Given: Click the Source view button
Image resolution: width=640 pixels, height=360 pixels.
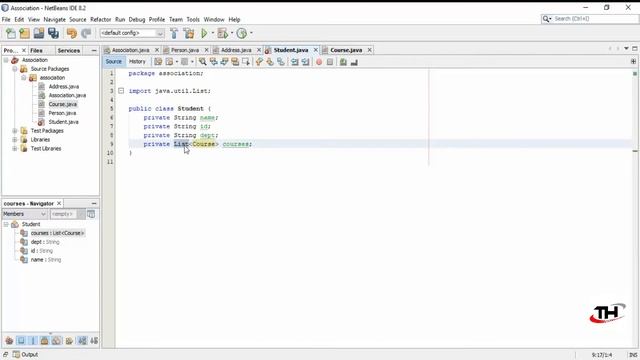Looking at the screenshot, I should click(113, 62).
